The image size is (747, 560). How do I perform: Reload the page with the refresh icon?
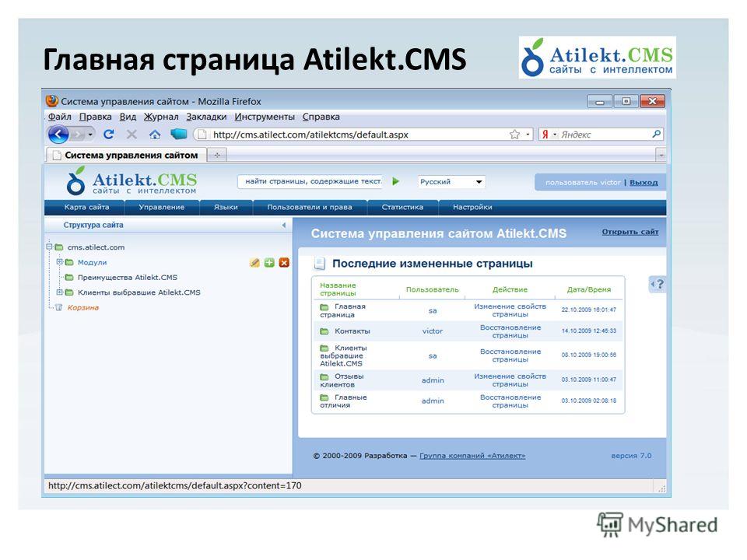click(109, 135)
